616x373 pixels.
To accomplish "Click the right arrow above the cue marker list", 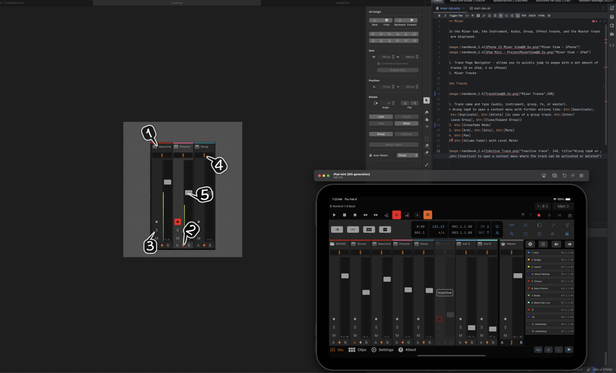I will click(569, 244).
